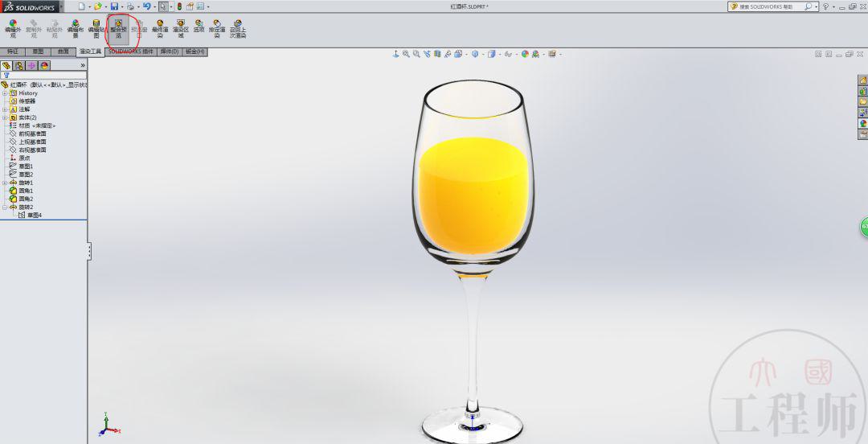This screenshot has height=444, width=868.
Task: Click the Save floppy disk icon
Action: [114, 6]
